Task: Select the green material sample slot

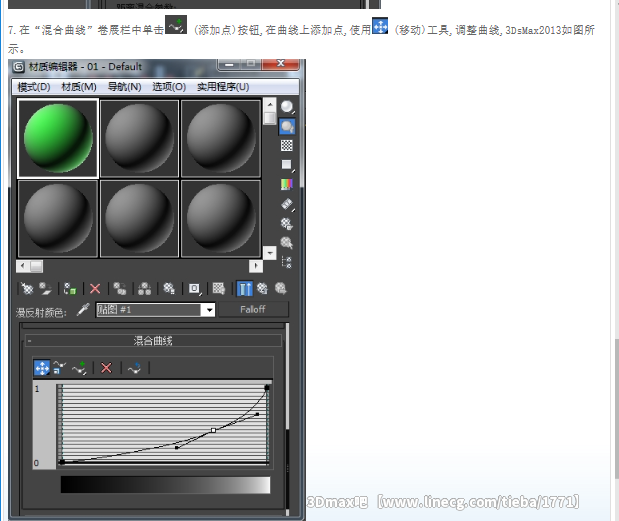Action: 58,139
